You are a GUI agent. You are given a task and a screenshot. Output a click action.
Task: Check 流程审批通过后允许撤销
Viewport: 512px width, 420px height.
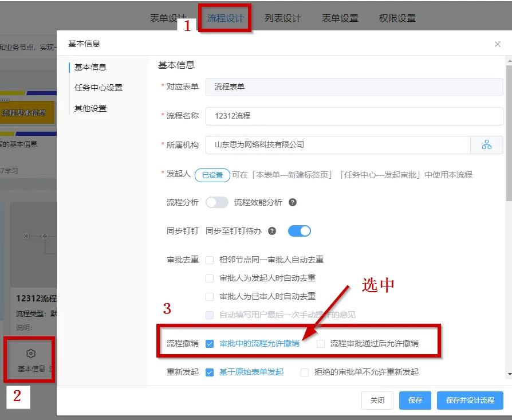coord(321,344)
